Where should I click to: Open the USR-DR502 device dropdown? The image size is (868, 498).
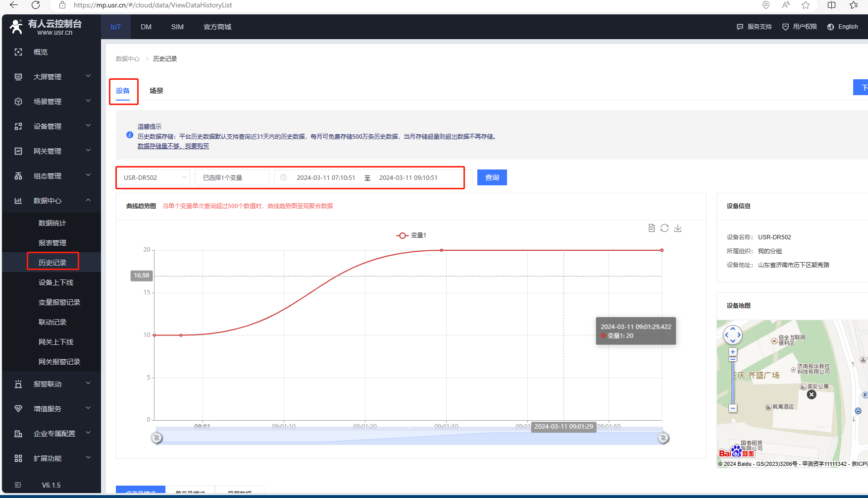click(x=153, y=177)
